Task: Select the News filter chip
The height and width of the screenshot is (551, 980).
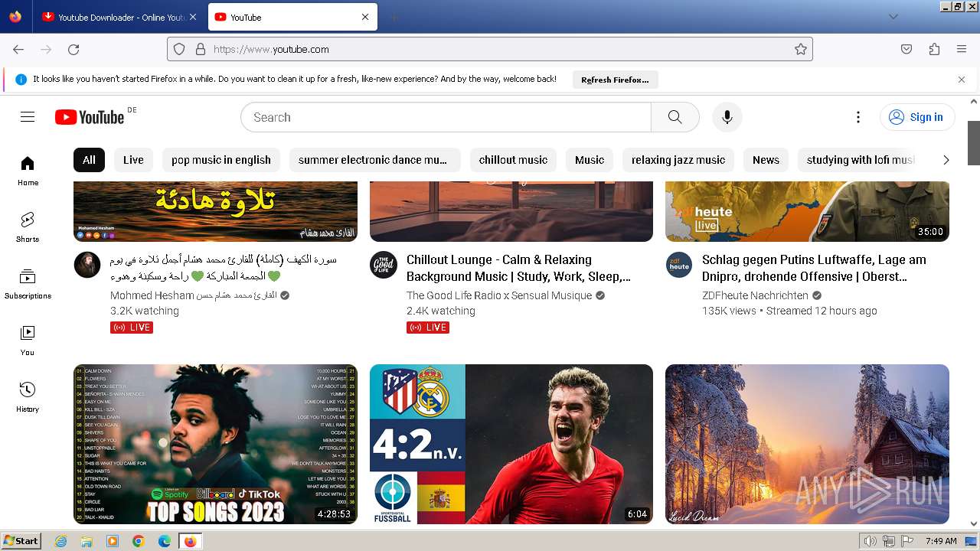Action: point(766,160)
